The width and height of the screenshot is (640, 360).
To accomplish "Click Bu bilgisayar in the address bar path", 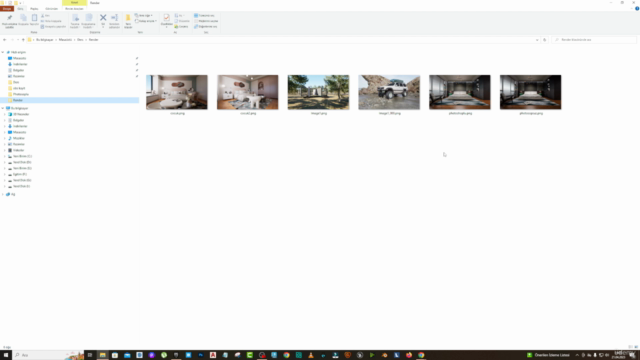I will click(44, 40).
